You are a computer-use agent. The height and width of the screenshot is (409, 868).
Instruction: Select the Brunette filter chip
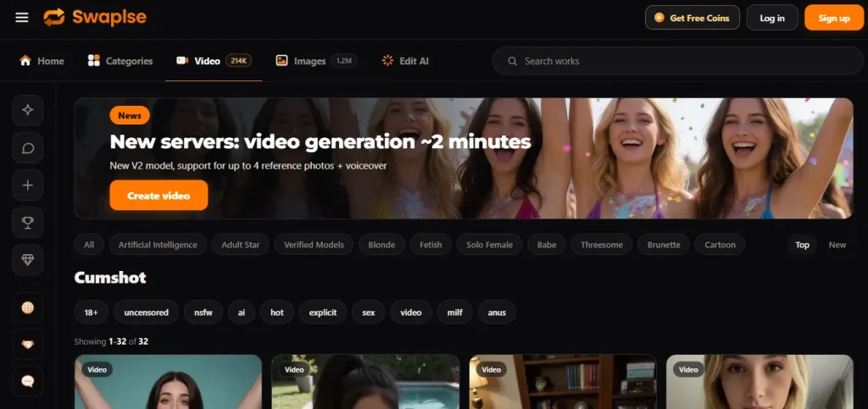(664, 245)
